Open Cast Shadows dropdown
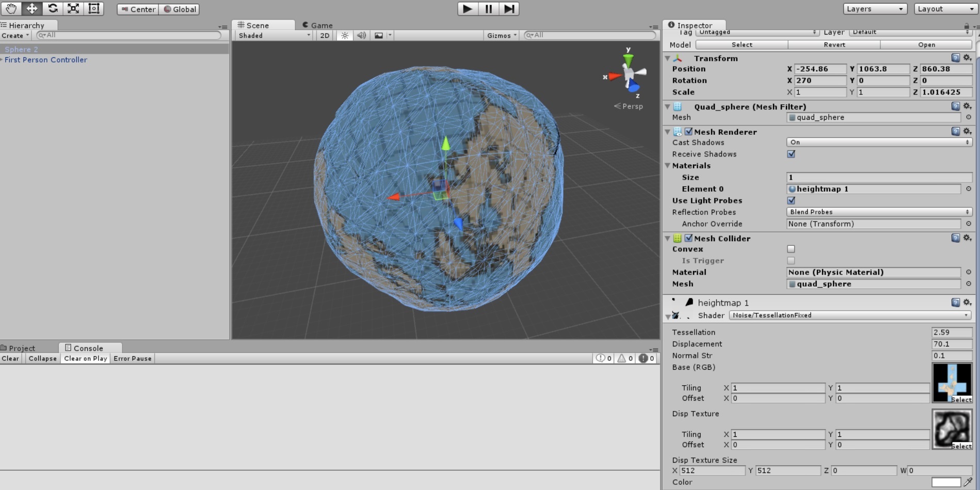Viewport: 980px width, 490px height. (879, 142)
